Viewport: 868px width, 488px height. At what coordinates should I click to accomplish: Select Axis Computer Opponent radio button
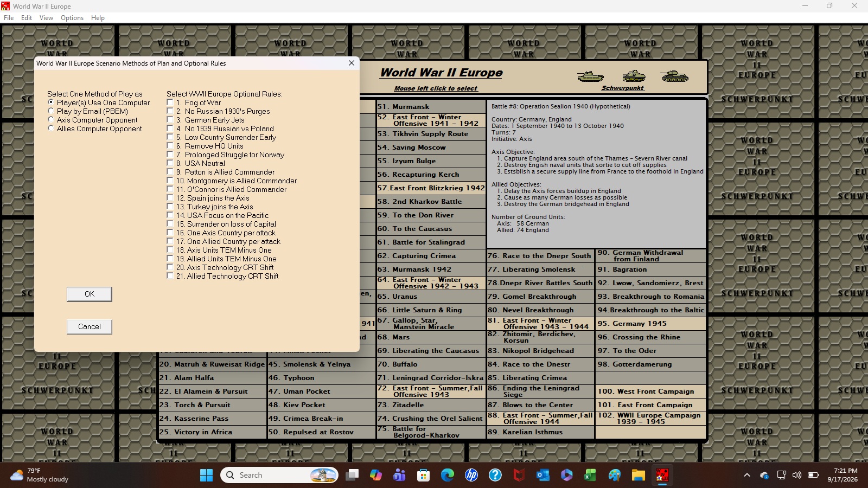[x=51, y=120]
